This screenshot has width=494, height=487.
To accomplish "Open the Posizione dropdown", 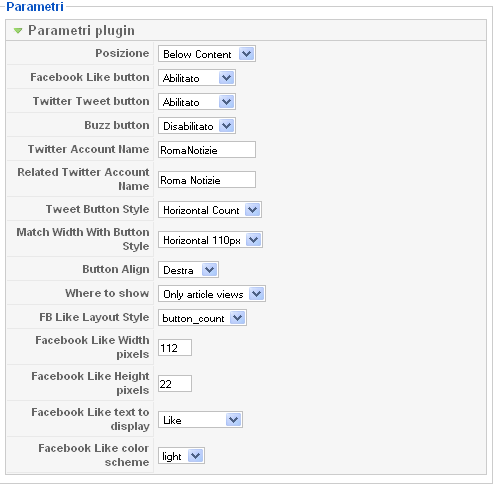I will tap(207, 54).
